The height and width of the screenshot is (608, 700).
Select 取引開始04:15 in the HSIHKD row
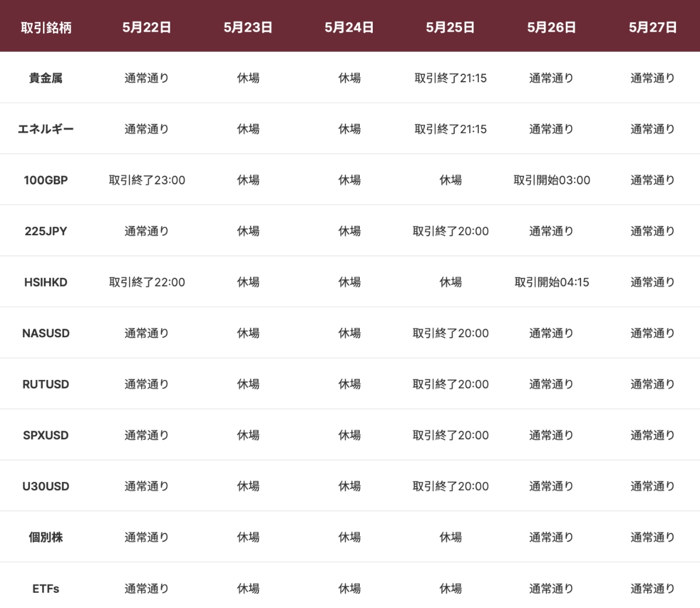click(552, 282)
